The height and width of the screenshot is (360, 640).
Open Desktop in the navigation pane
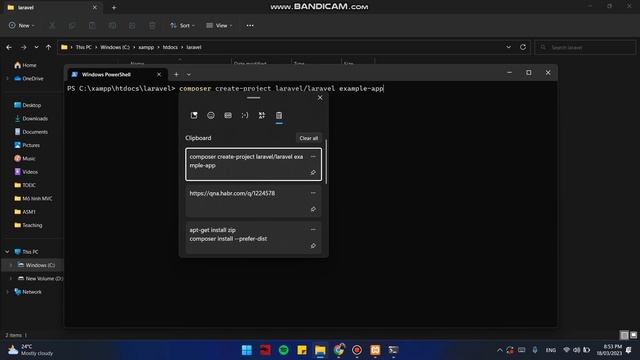(x=28, y=105)
